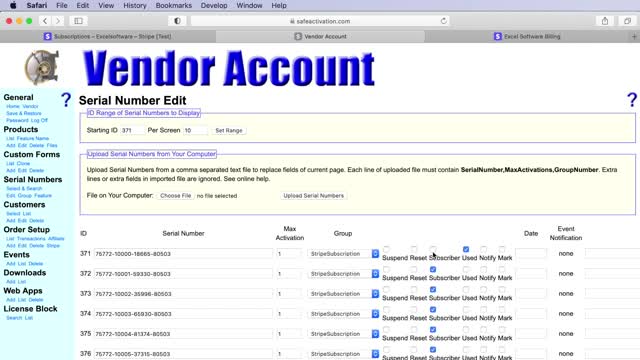Open Group dropdown for ID 373
Image resolution: width=640 pixels, height=360 pixels.
[x=343, y=293]
